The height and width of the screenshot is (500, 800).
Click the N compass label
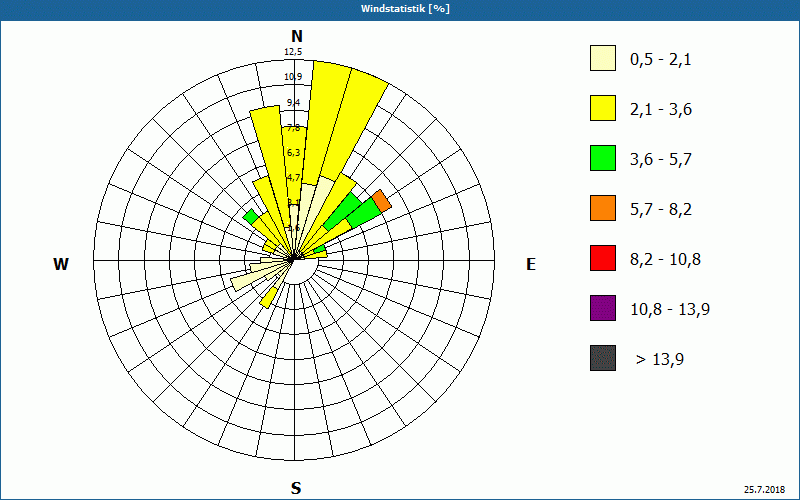point(296,36)
